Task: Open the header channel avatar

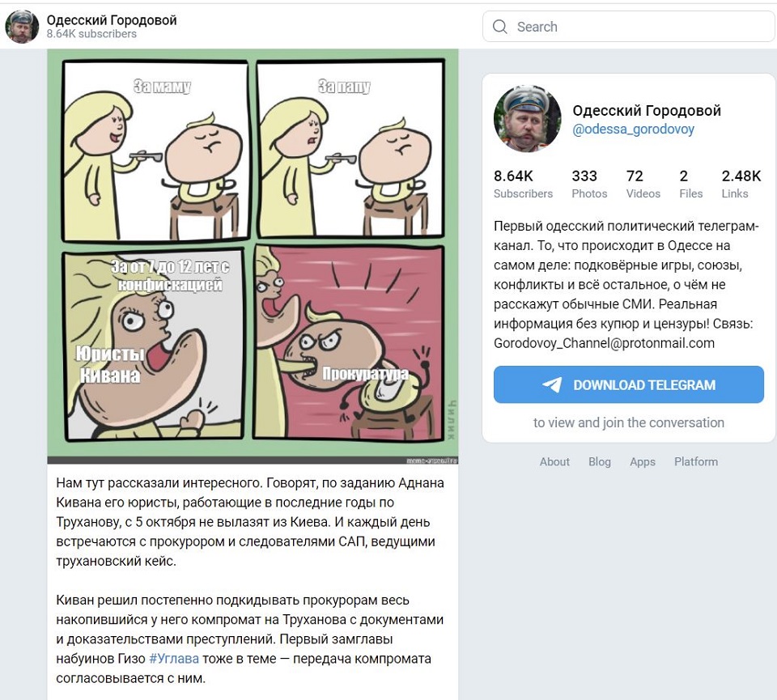Action: tap(22, 27)
